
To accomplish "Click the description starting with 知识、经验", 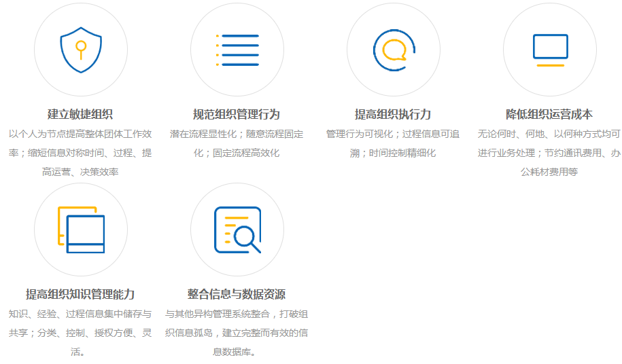I will point(80,333).
